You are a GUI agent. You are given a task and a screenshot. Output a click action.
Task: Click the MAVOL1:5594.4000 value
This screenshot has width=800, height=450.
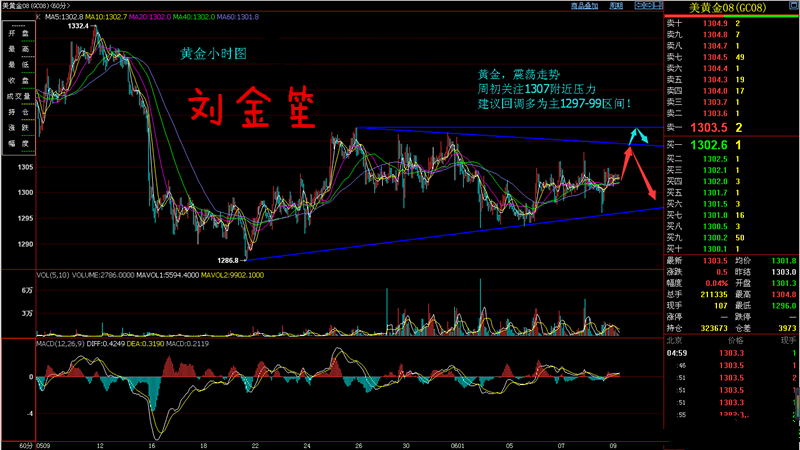click(167, 275)
